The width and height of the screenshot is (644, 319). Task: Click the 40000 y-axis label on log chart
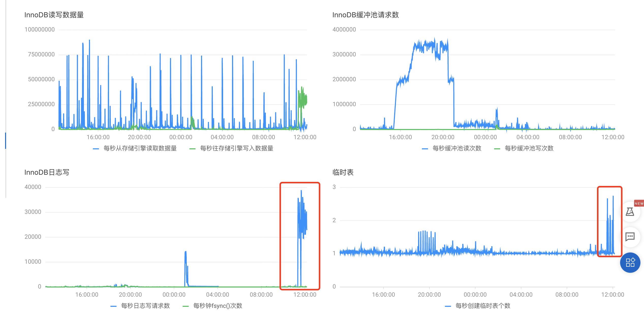click(33, 187)
